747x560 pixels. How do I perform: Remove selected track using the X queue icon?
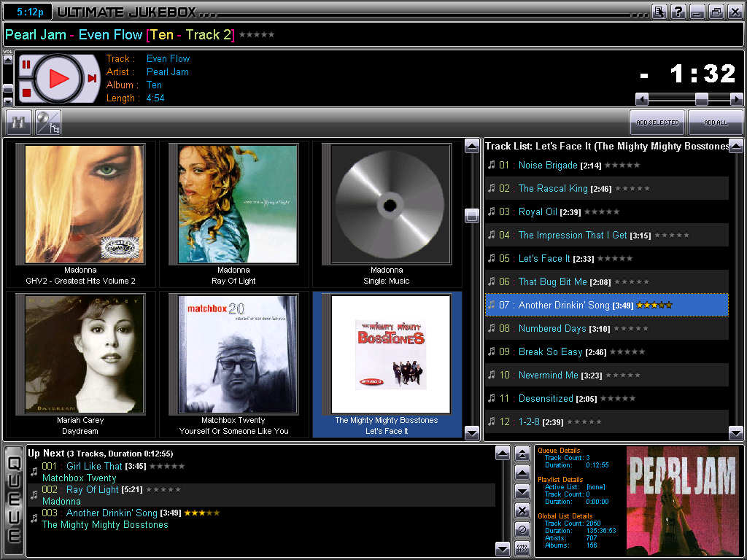[521, 510]
